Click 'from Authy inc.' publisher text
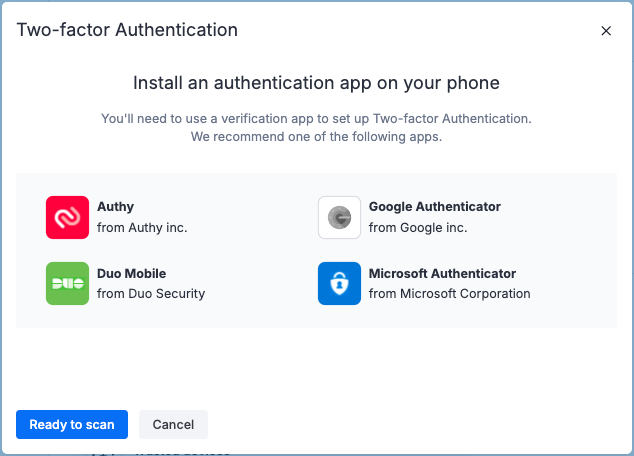Screen dimensions: 634x456 (142, 228)
